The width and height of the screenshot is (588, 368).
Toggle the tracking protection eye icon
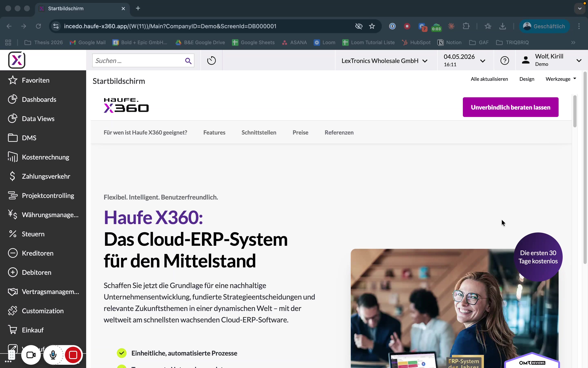click(359, 26)
